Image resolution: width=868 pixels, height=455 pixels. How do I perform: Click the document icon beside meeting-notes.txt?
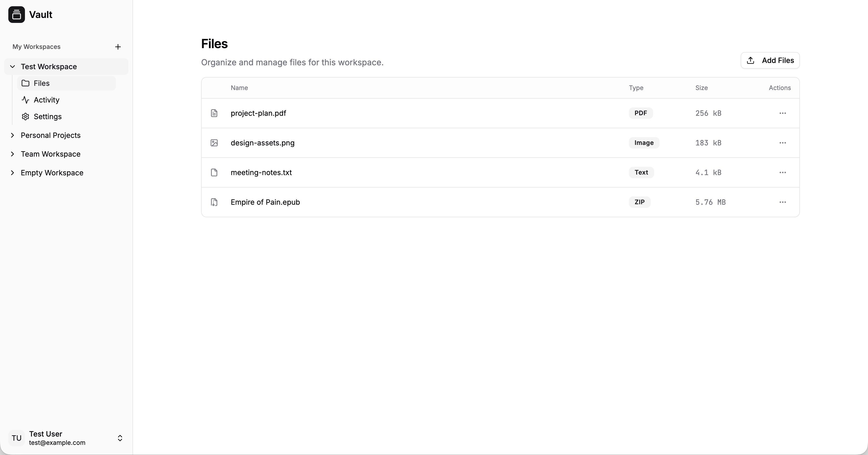click(214, 173)
